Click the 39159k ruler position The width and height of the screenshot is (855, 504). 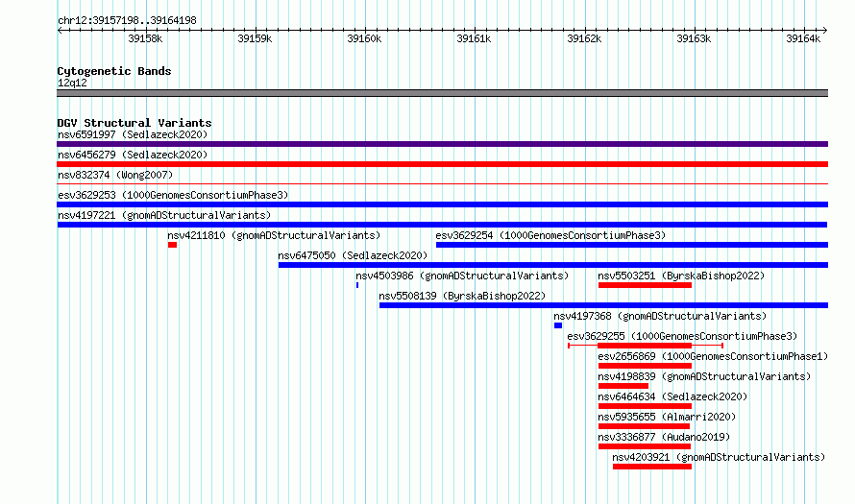[255, 38]
